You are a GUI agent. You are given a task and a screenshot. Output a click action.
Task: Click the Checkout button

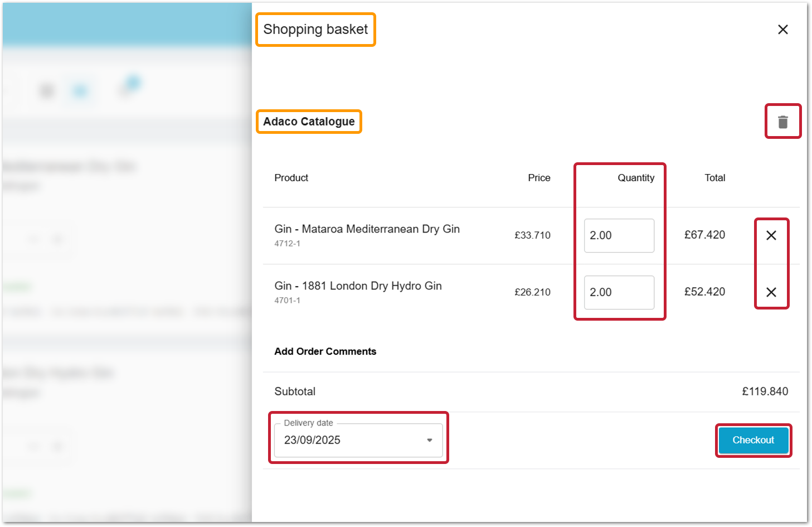753,440
